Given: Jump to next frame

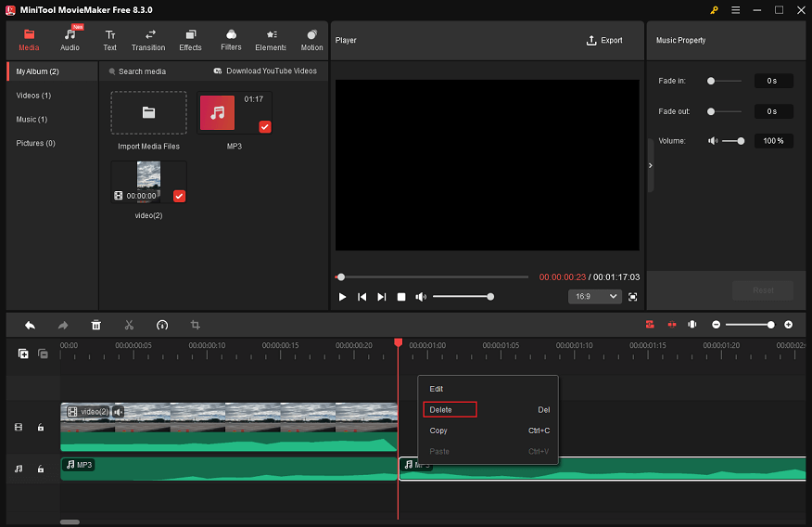Looking at the screenshot, I should point(382,297).
